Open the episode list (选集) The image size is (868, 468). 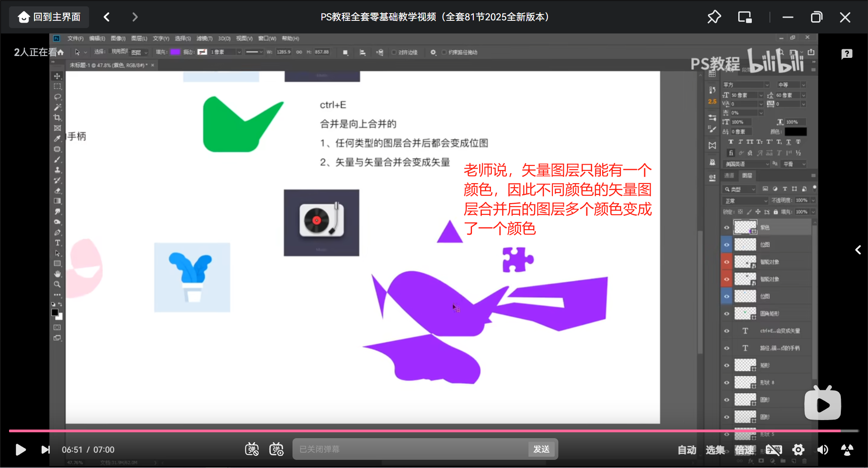point(715,450)
